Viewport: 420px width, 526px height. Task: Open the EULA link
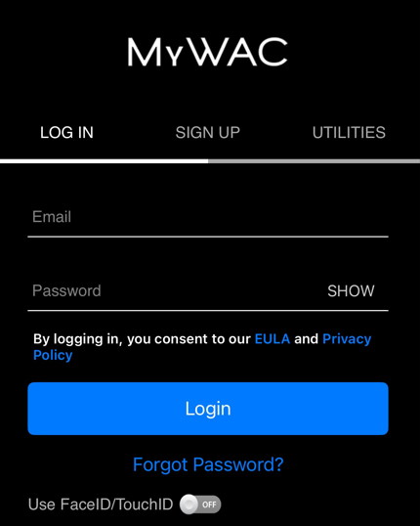coord(273,339)
